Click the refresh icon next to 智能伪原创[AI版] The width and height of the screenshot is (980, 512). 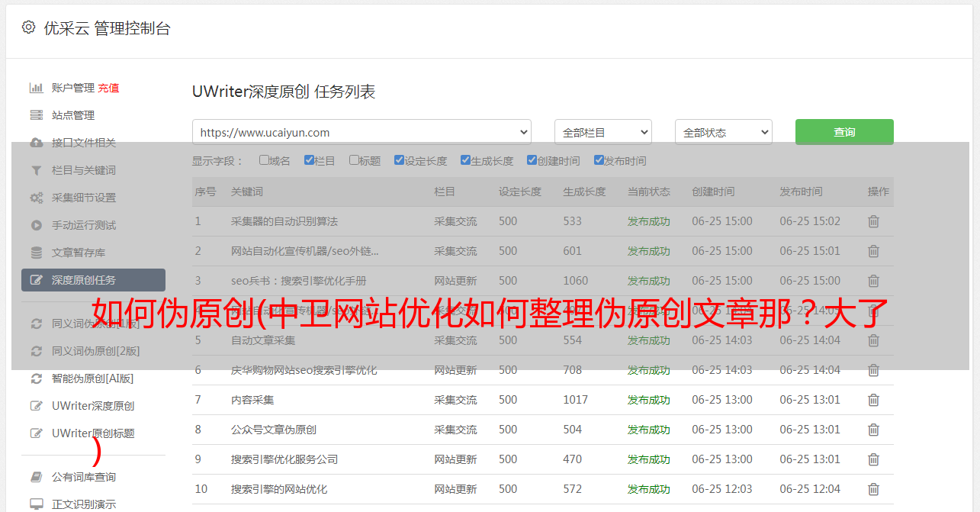(x=36, y=378)
